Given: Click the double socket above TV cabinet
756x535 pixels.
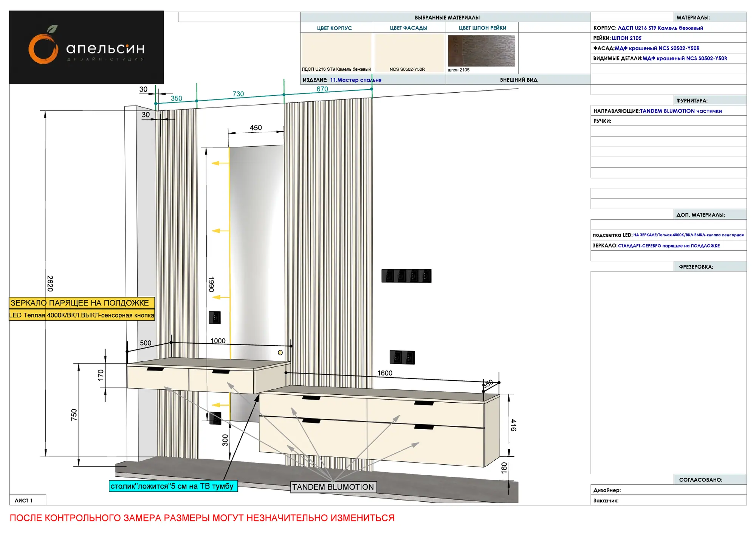Looking at the screenshot, I should tap(402, 357).
